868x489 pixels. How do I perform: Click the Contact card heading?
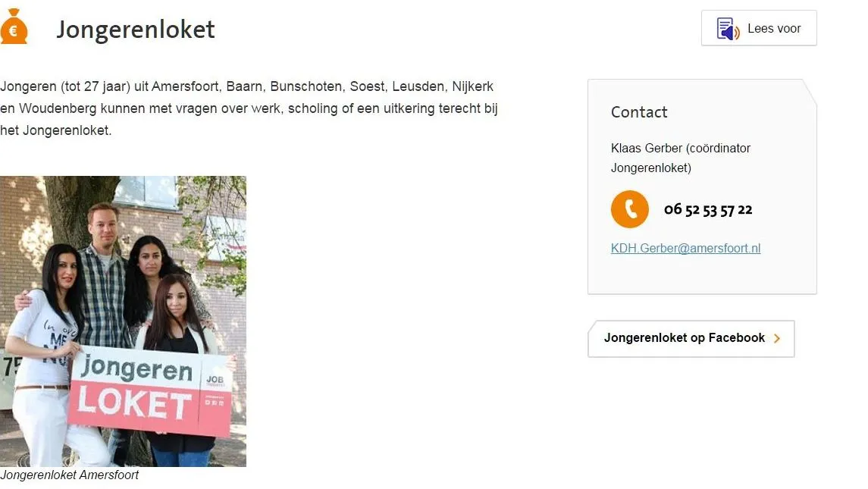(639, 112)
